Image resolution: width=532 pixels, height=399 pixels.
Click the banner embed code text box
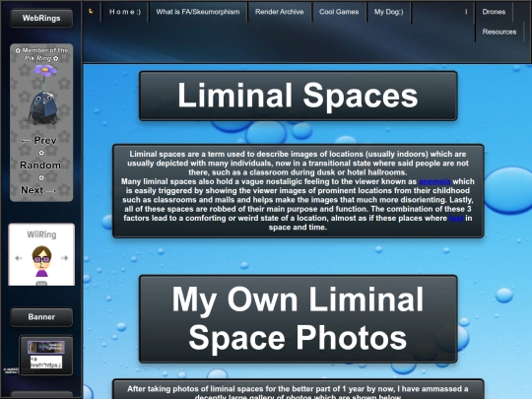[46, 362]
